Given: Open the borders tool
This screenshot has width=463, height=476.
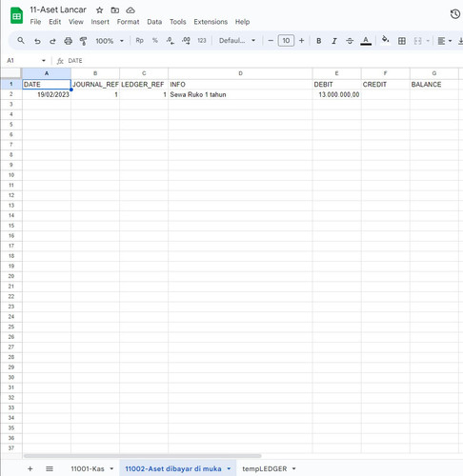Looking at the screenshot, I should [x=402, y=41].
